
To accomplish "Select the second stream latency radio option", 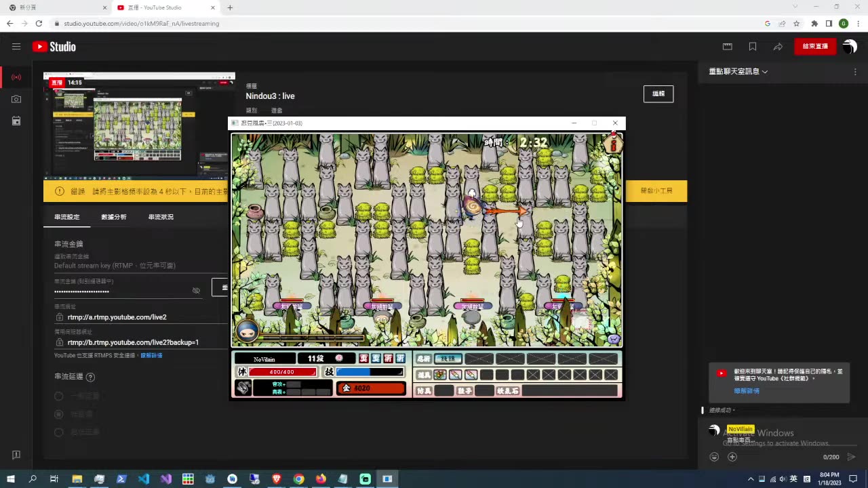I will [59, 413].
